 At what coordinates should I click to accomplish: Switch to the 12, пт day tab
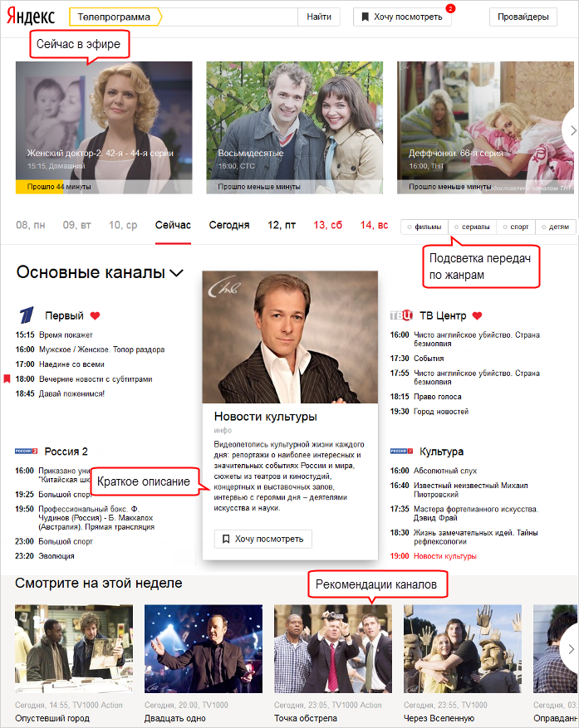282,225
